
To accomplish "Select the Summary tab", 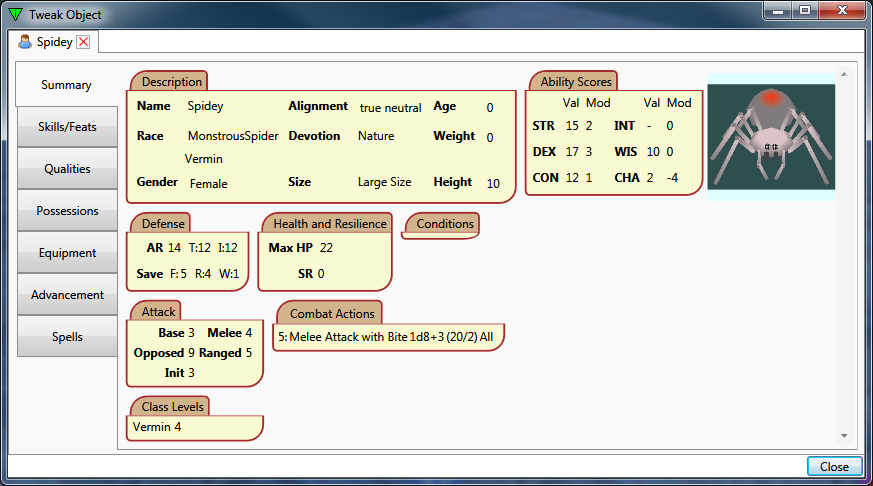I will [66, 85].
